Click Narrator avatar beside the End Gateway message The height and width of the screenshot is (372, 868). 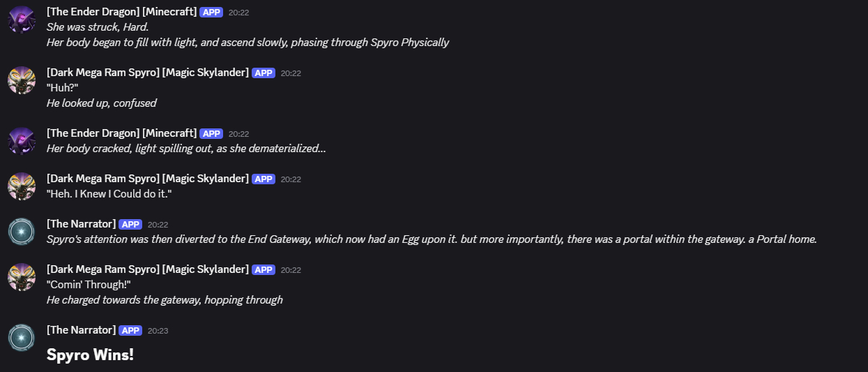(22, 232)
